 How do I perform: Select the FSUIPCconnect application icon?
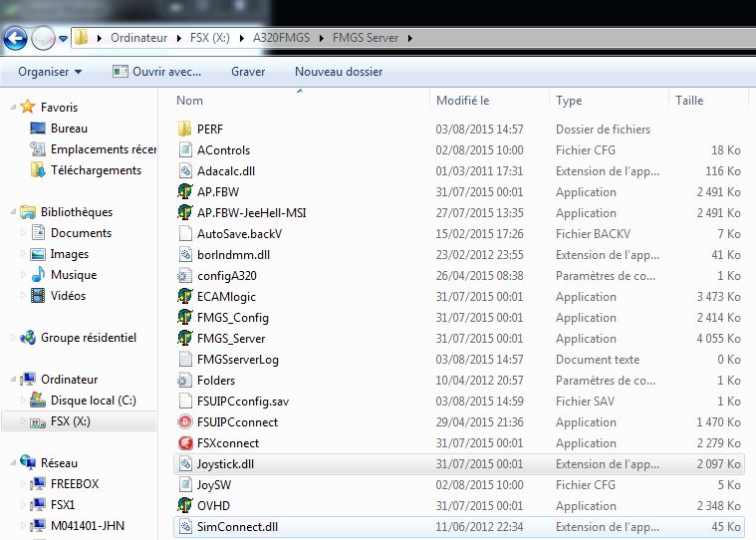click(185, 421)
